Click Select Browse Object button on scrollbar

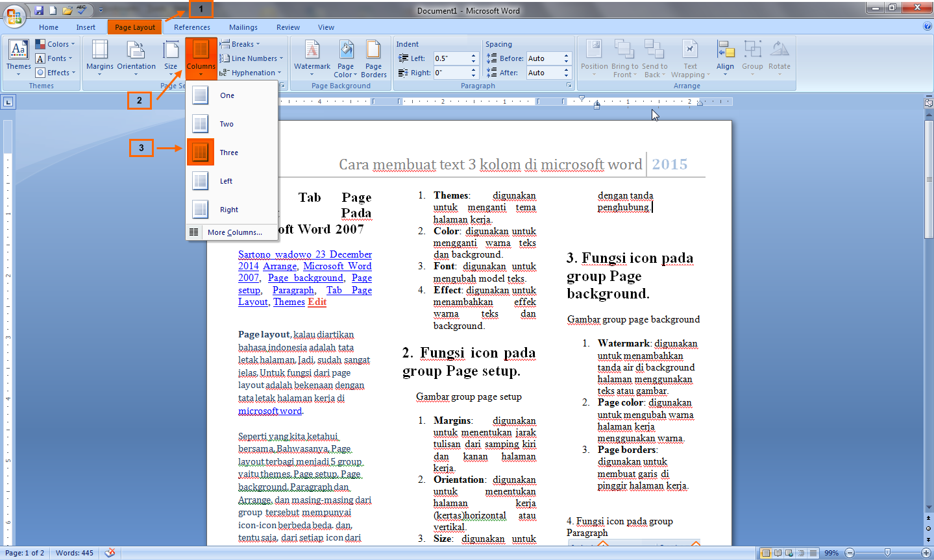click(928, 529)
